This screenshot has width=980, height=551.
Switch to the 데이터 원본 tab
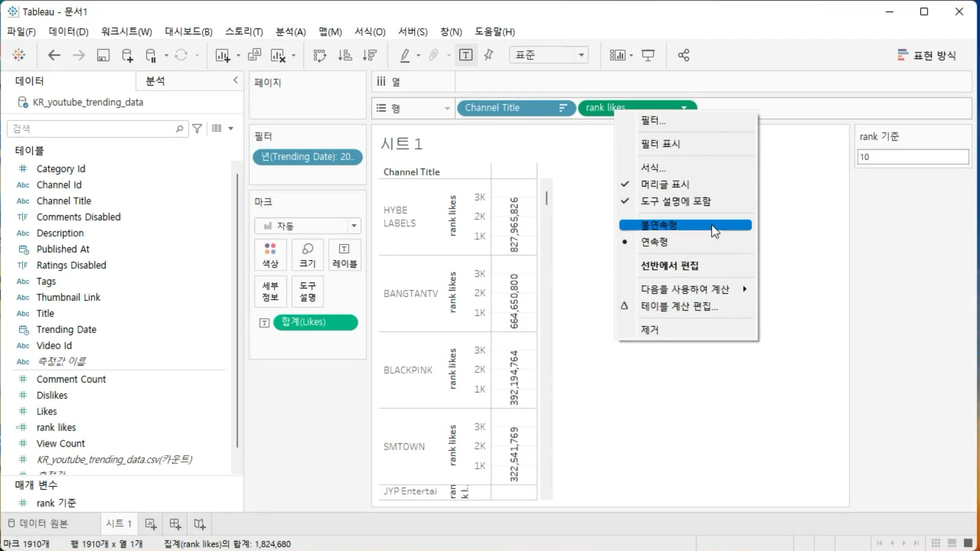[38, 523]
